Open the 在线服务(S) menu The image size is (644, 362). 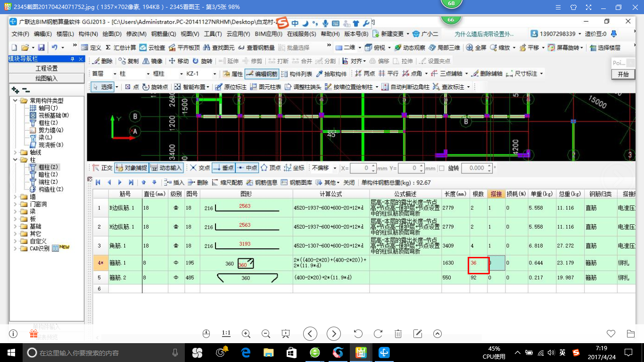pyautogui.click(x=302, y=34)
